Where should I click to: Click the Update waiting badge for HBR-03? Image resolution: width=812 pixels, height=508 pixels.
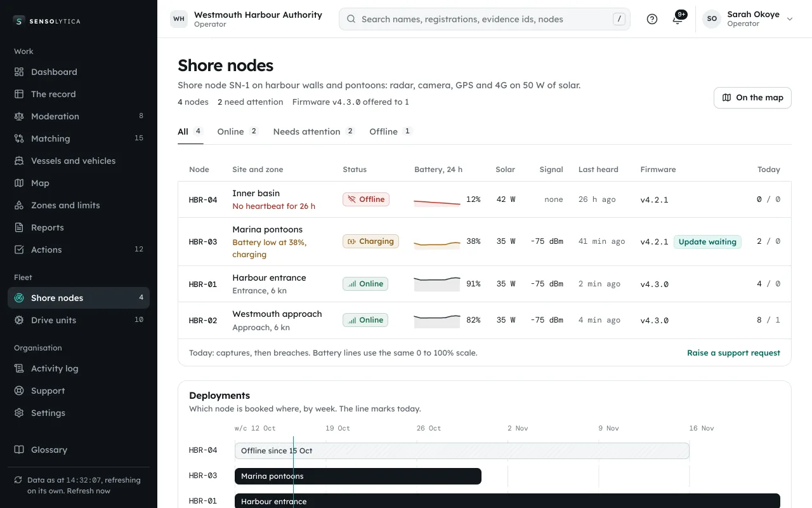[x=707, y=242]
